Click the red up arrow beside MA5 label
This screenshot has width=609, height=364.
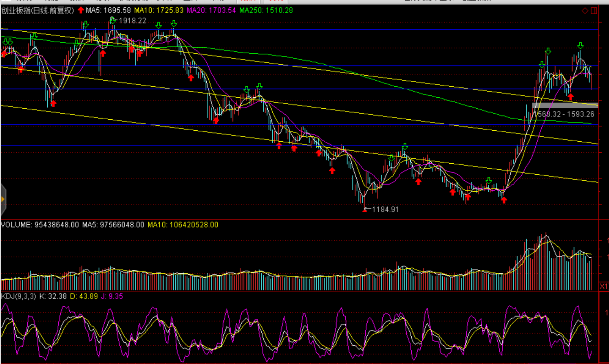81,10
